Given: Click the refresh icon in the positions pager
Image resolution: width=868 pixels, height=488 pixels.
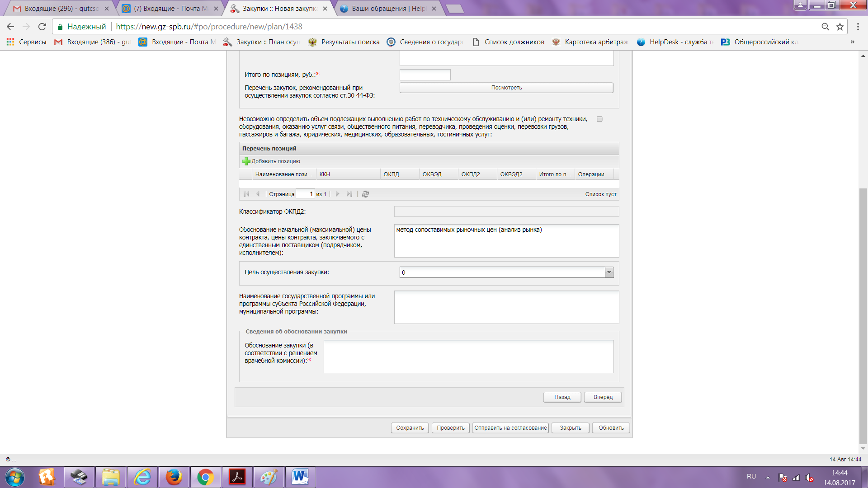Looking at the screenshot, I should tap(365, 194).
